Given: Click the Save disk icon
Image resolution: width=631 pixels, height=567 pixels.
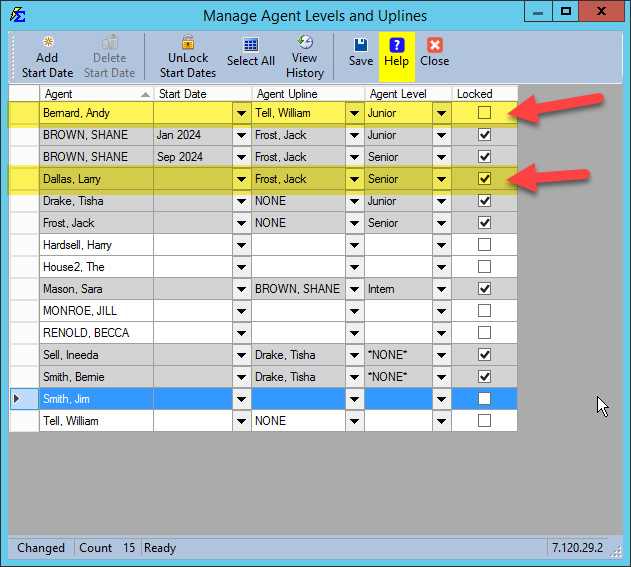Looking at the screenshot, I should click(x=360, y=45).
